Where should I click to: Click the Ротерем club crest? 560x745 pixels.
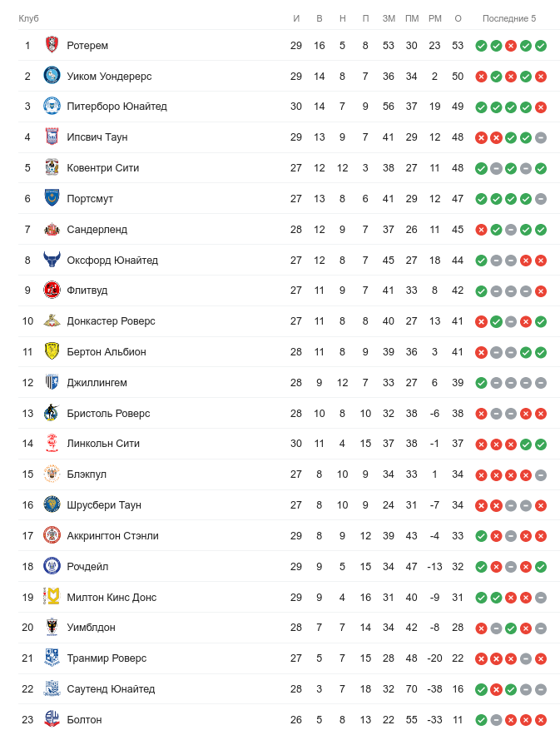(52, 45)
